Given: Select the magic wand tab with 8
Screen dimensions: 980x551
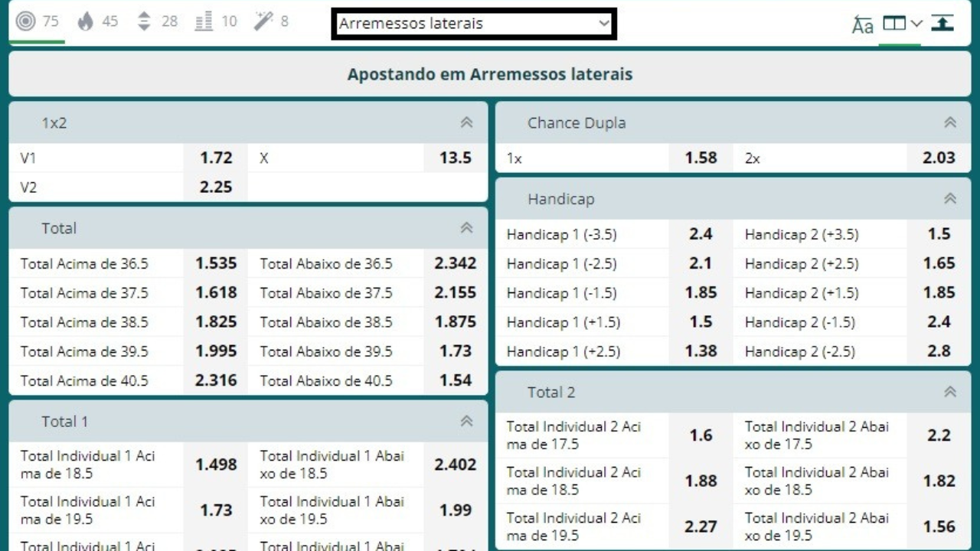Looking at the screenshot, I should (272, 21).
